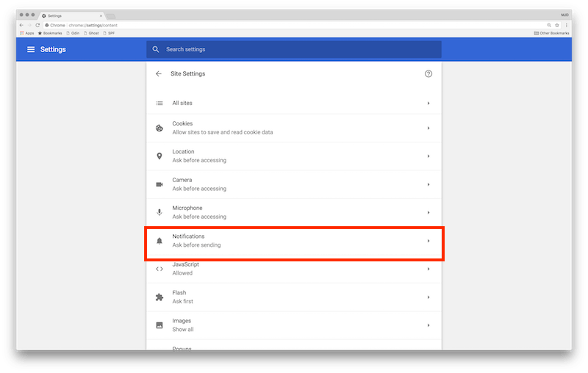Click the Microphone icon

[x=159, y=212]
